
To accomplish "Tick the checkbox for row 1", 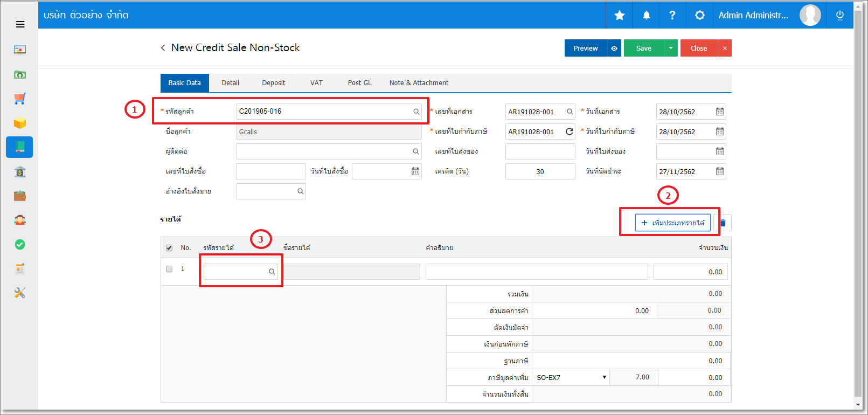I will point(169,269).
